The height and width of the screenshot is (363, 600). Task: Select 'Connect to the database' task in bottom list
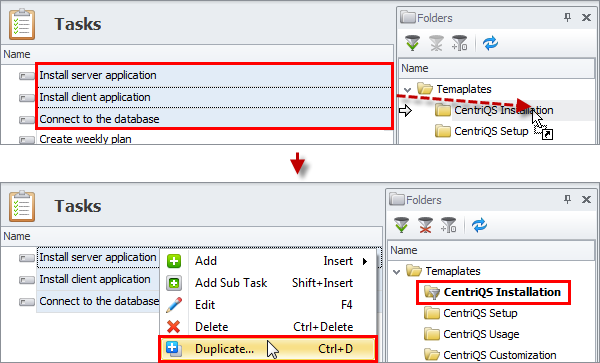[x=99, y=301]
